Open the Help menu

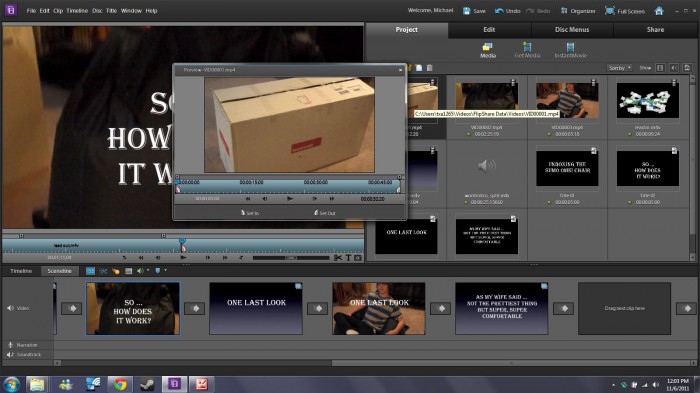(x=151, y=11)
